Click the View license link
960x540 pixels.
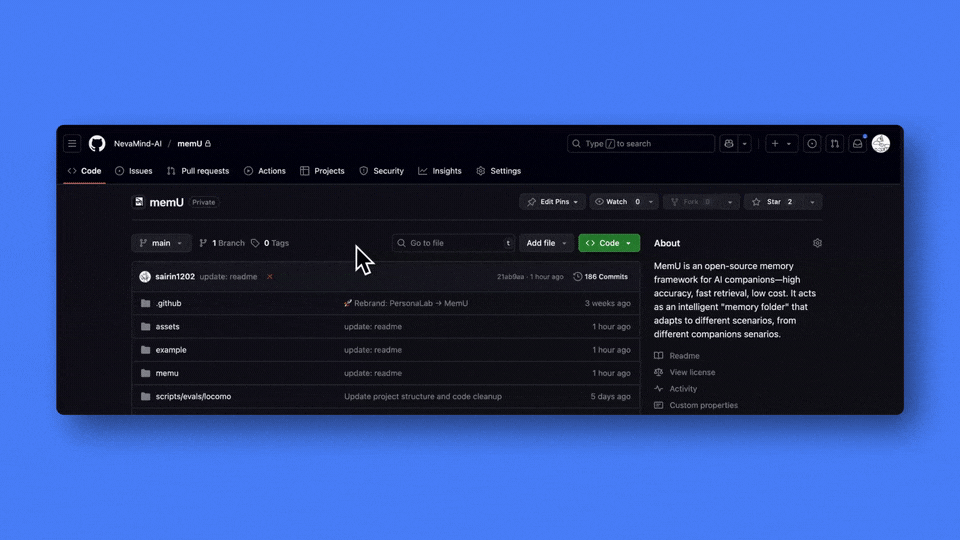tap(684, 372)
